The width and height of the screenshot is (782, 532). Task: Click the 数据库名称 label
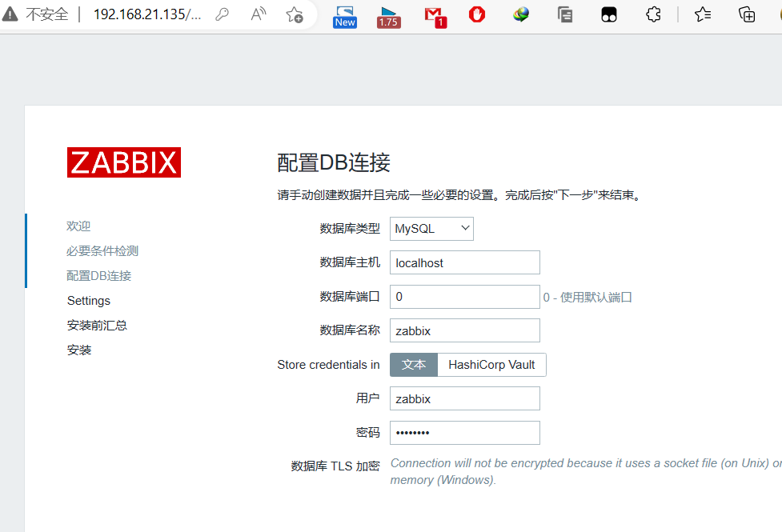(350, 330)
